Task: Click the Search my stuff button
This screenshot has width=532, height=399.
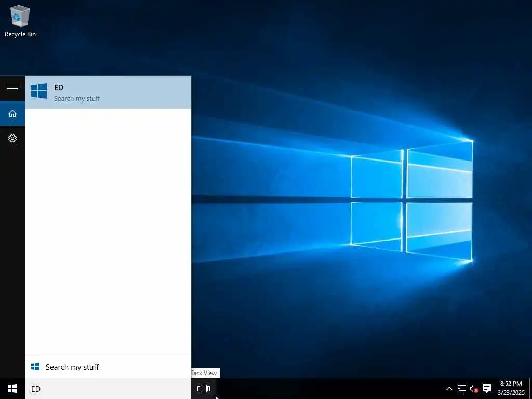Action: click(108, 367)
